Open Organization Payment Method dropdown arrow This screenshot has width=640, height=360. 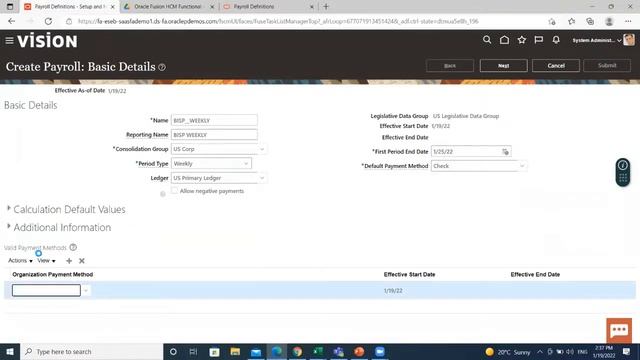tap(86, 291)
